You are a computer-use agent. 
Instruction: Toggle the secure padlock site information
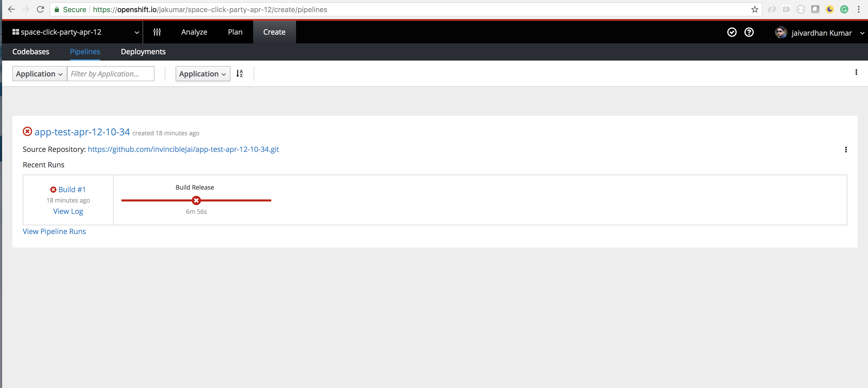click(57, 10)
